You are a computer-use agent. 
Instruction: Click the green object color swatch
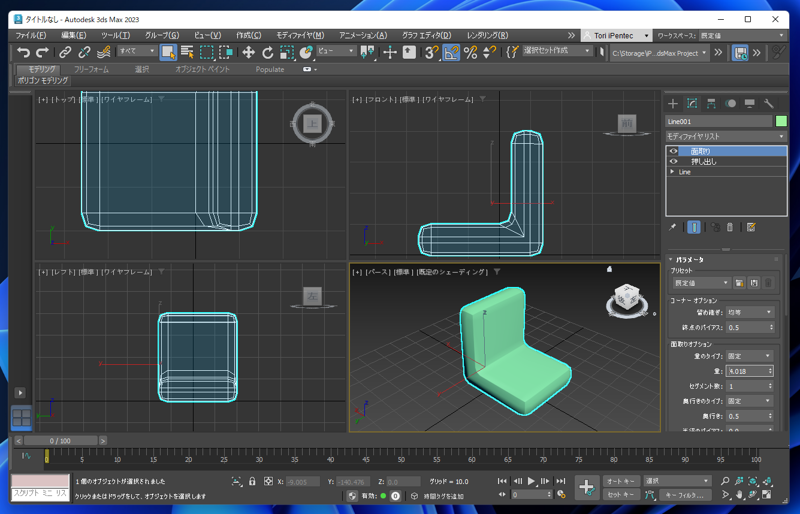[781, 121]
